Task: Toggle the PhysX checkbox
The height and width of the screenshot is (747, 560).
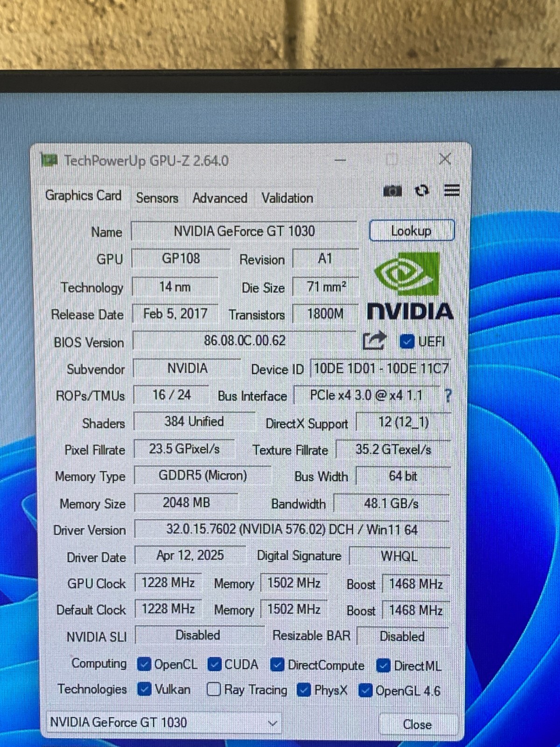Action: point(304,690)
